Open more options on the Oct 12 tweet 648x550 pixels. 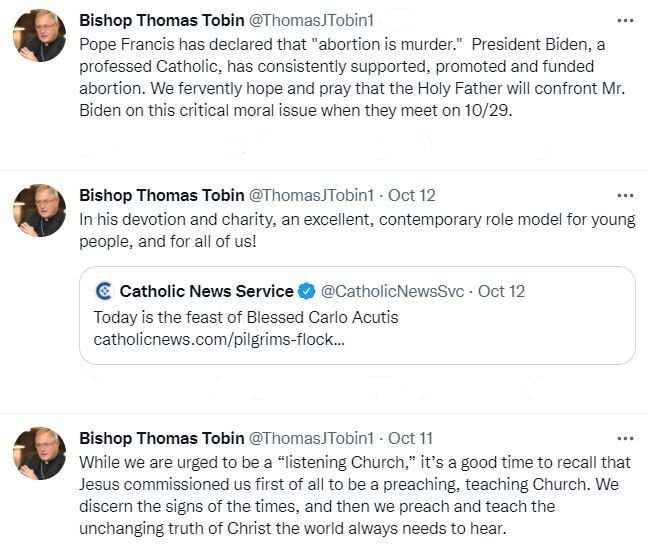[x=625, y=195]
